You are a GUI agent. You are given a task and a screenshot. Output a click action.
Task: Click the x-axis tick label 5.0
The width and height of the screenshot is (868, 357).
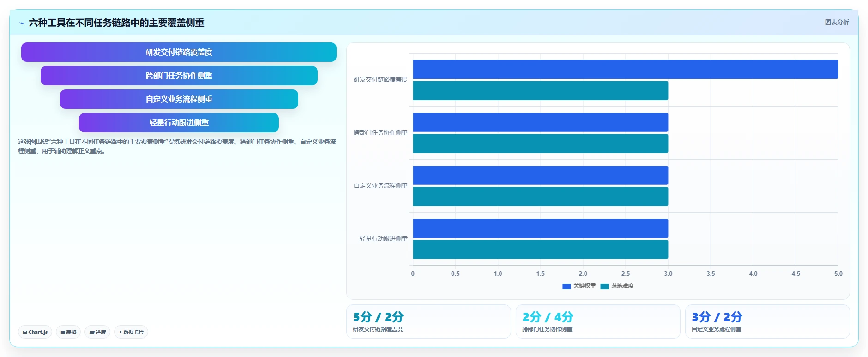pos(838,274)
